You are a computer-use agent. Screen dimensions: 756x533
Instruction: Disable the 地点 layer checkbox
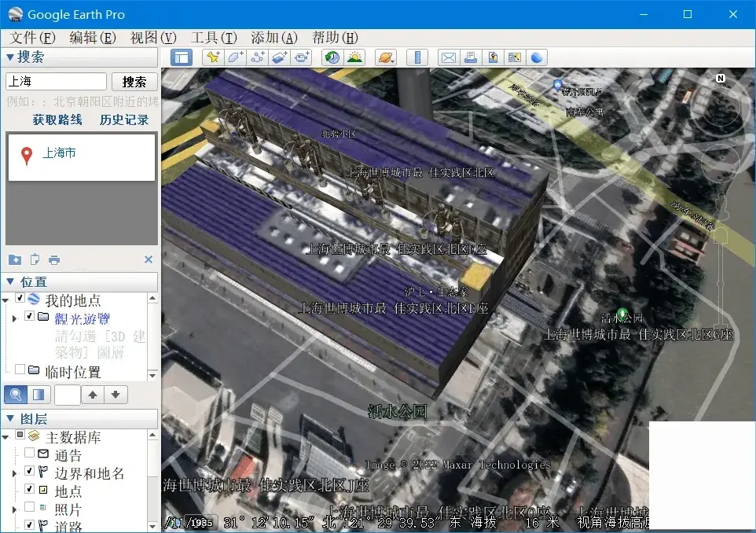pyautogui.click(x=29, y=489)
